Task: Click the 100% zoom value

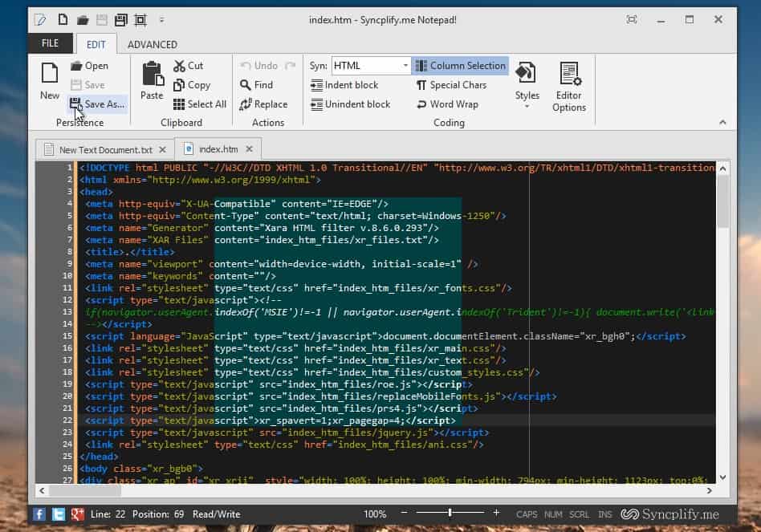Action: point(375,514)
